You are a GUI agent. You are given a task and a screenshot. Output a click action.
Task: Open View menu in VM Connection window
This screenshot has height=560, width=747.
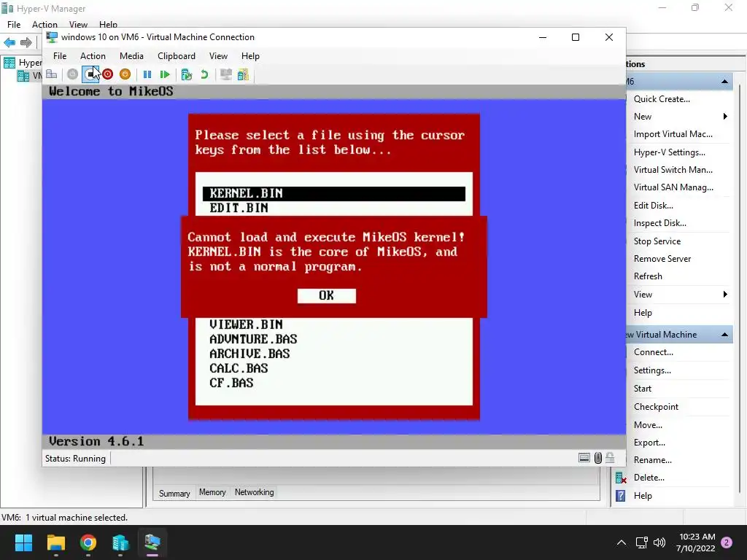click(x=218, y=56)
